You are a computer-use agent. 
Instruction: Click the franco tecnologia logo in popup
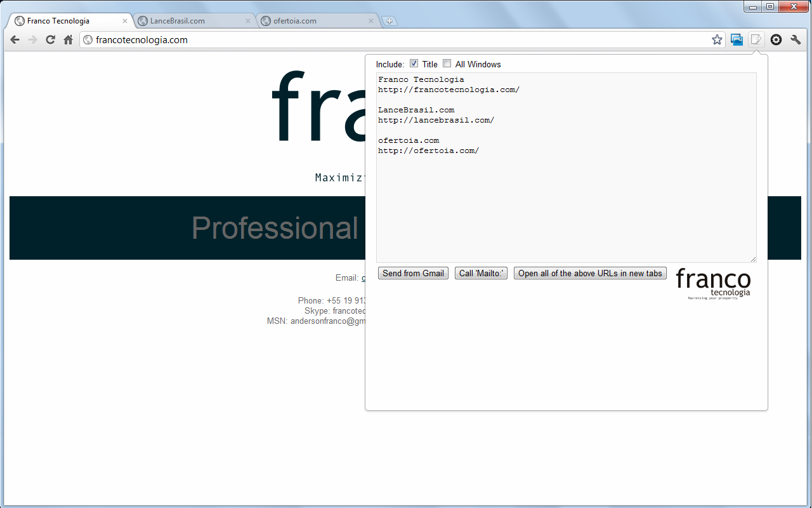[x=713, y=283]
